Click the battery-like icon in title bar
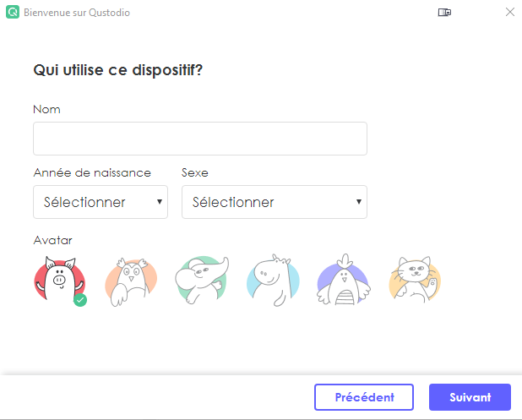 point(444,13)
